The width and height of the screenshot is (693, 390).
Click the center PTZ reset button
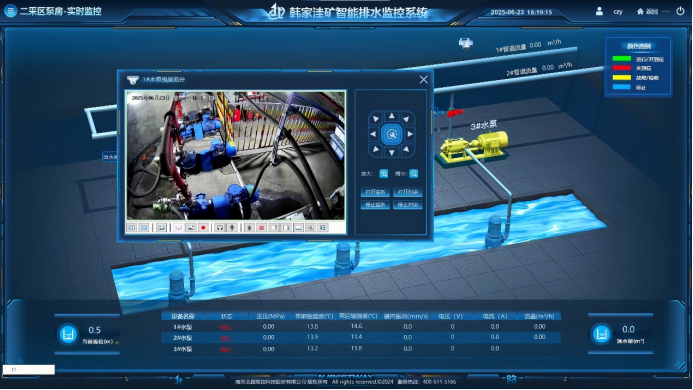click(392, 134)
